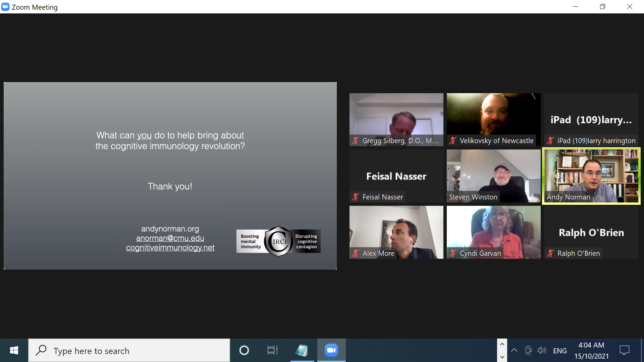Open Task View icon in taskbar
Image resolution: width=644 pixels, height=362 pixels.
tap(272, 350)
